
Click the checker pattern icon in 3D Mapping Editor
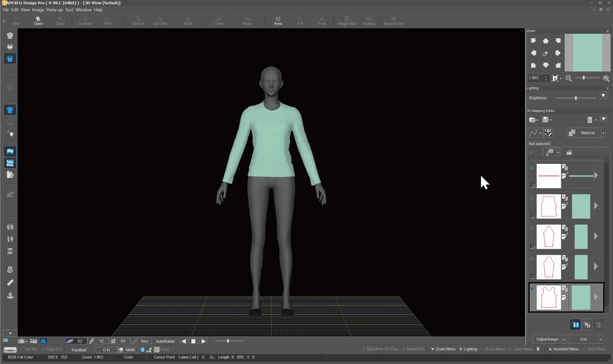tap(548, 132)
